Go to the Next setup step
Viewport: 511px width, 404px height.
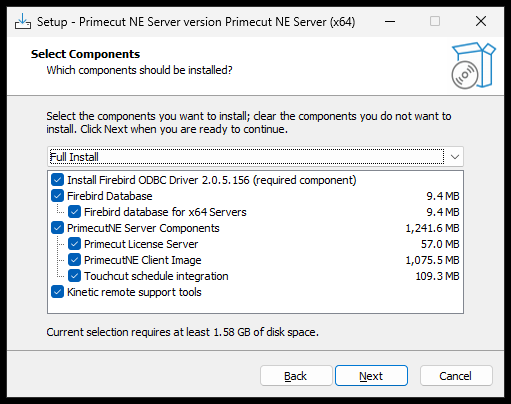[x=371, y=376]
